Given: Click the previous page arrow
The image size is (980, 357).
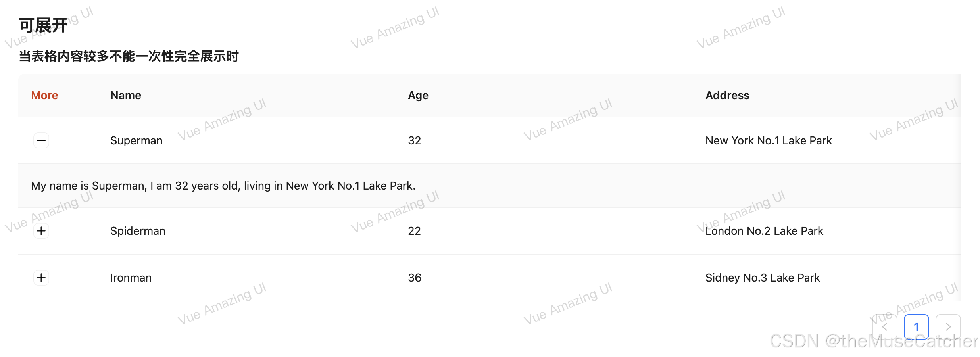Looking at the screenshot, I should point(885,326).
